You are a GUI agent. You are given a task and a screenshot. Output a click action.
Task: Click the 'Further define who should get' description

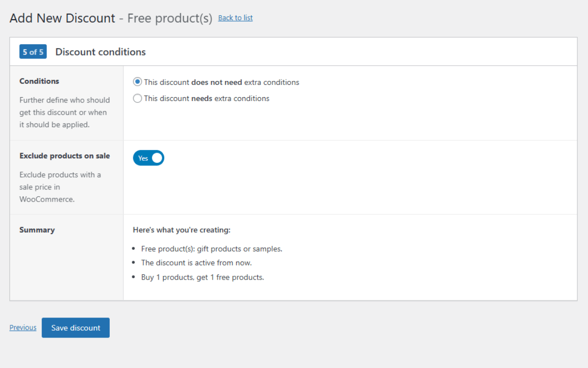tap(64, 112)
